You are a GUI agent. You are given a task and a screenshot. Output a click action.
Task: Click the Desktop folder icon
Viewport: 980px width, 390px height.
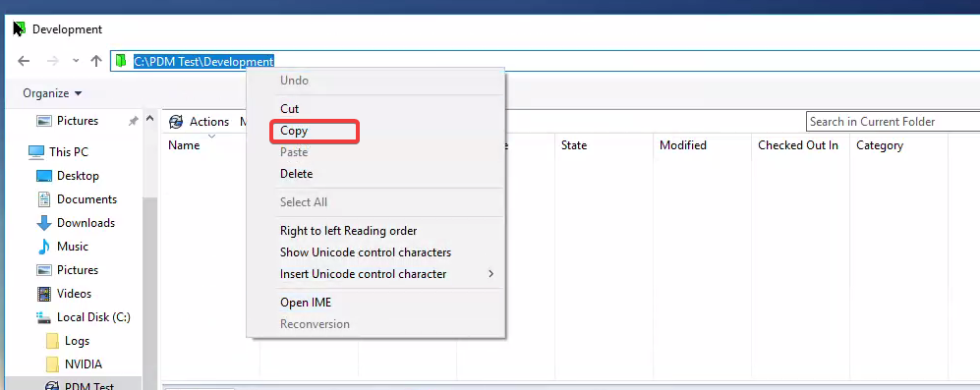pos(44,176)
